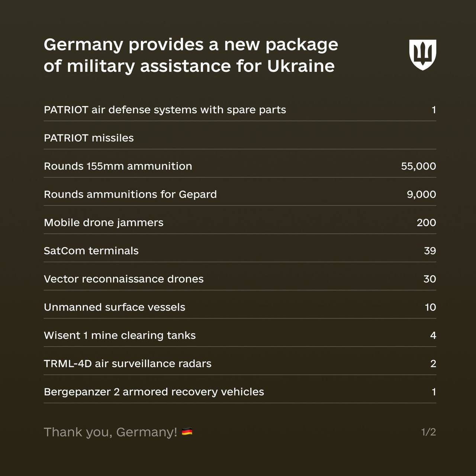Click the 200 quantity next to jammers

(x=426, y=222)
